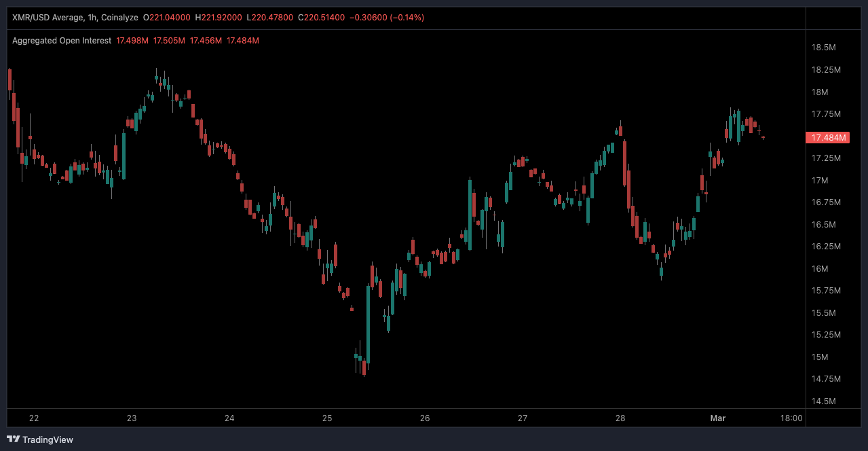Screen dimensions: 868x451
Task: Click the 25 date label on time axis
Action: [327, 418]
